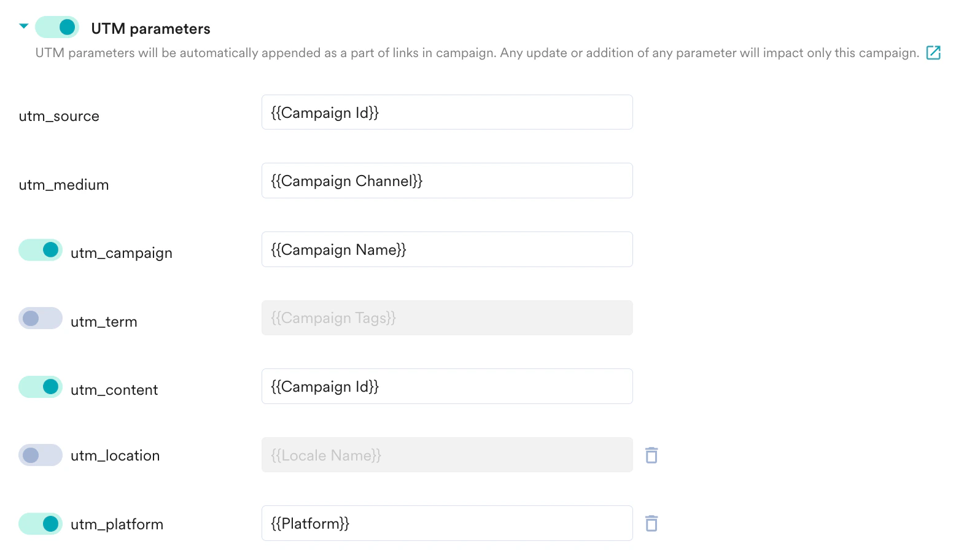Disable the main UTM parameters switch
This screenshot has width=964, height=560.
tap(56, 27)
